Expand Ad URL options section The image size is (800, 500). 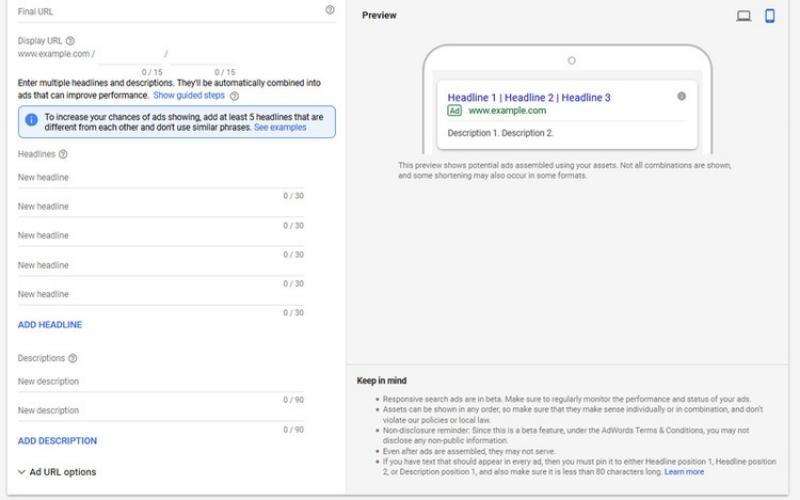tap(57, 472)
